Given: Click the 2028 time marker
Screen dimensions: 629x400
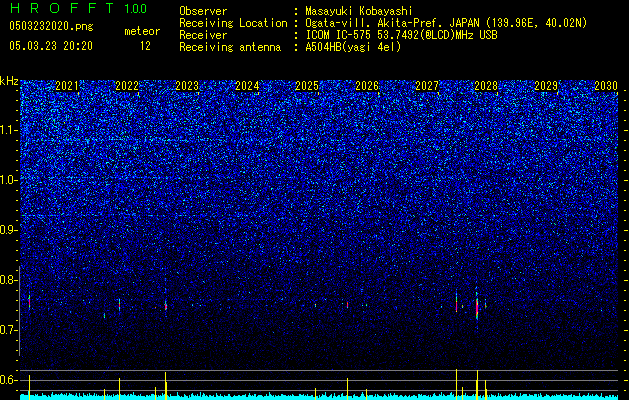Looking at the screenshot, I should pos(486,86).
